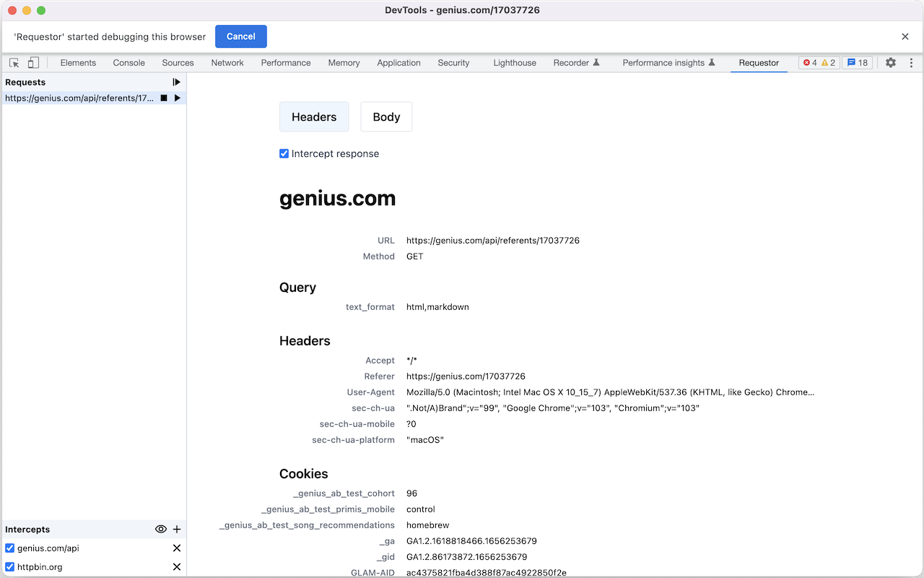Screen dimensions: 924x578
Task: Switch to the Console tab
Action: [x=129, y=63]
